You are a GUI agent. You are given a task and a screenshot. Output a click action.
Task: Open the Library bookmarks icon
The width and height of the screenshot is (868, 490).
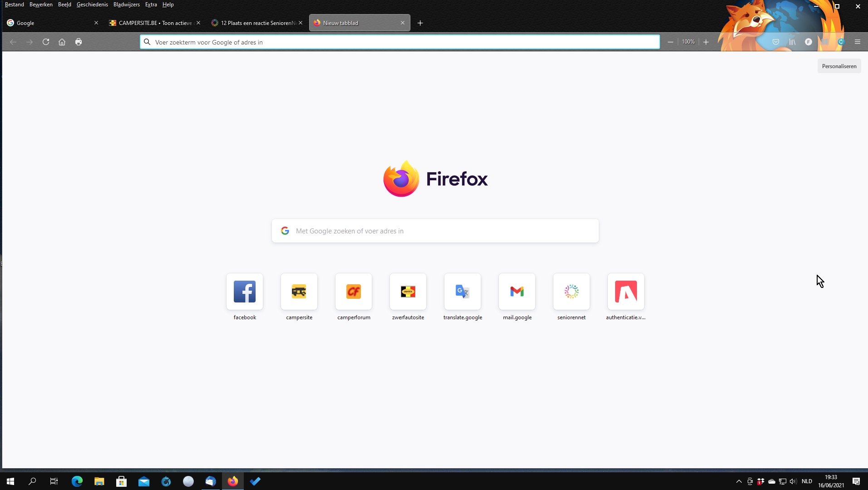coord(792,42)
